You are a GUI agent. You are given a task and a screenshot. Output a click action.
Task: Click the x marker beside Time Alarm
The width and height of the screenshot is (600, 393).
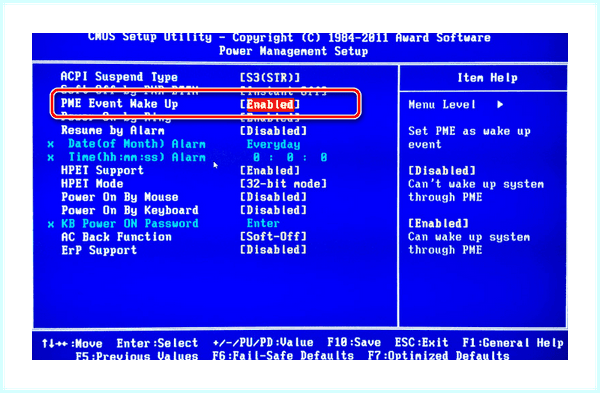(51, 158)
